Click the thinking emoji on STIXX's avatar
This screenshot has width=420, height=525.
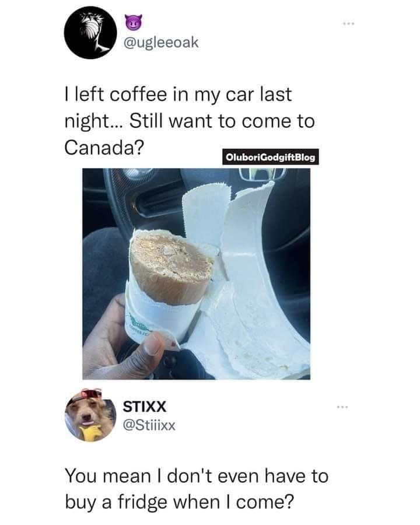pyautogui.click(x=89, y=432)
